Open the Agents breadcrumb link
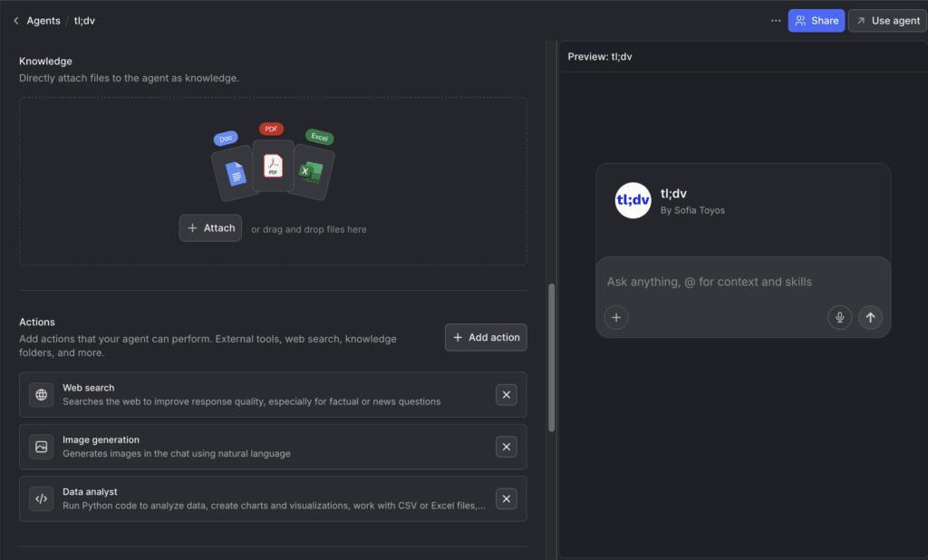928x560 pixels. tap(43, 21)
